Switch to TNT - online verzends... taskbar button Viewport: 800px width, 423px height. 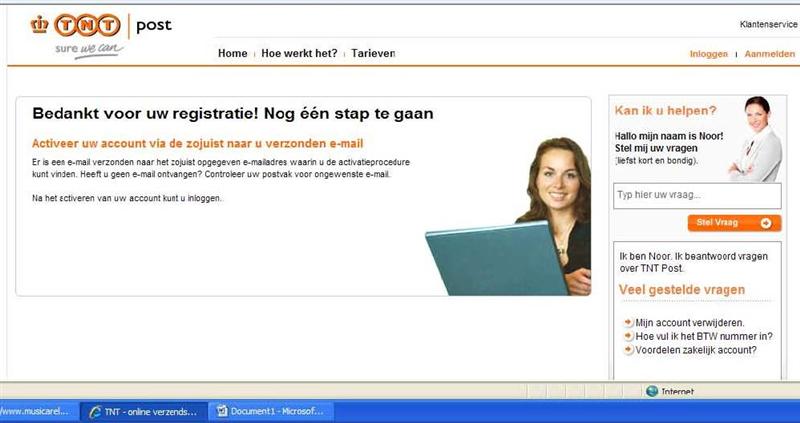point(144,411)
